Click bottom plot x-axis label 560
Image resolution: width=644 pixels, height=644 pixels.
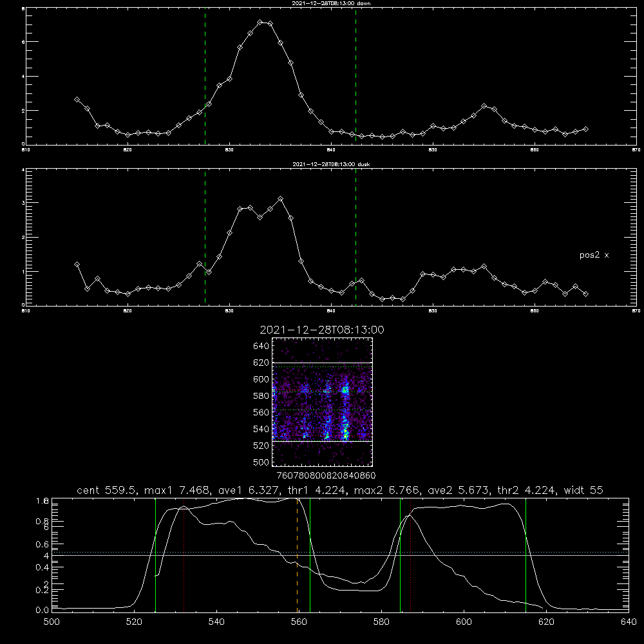point(299,622)
